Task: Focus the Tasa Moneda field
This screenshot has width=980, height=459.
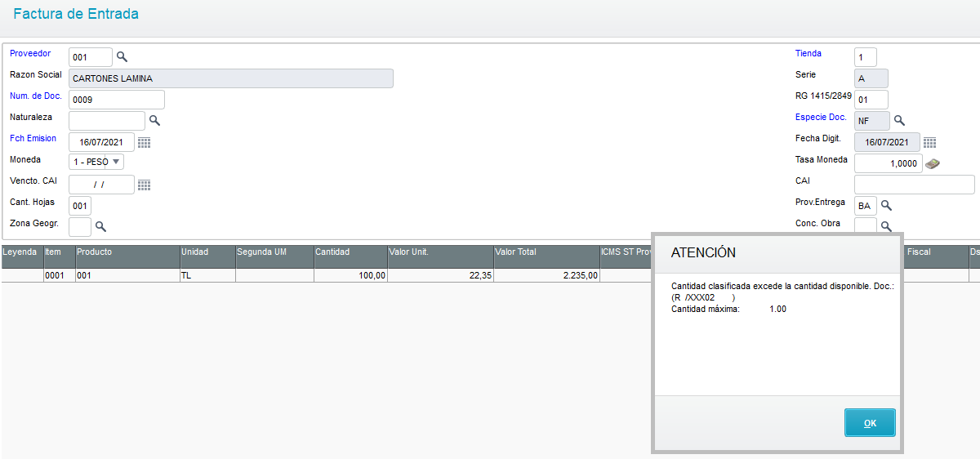Action: 889,163
